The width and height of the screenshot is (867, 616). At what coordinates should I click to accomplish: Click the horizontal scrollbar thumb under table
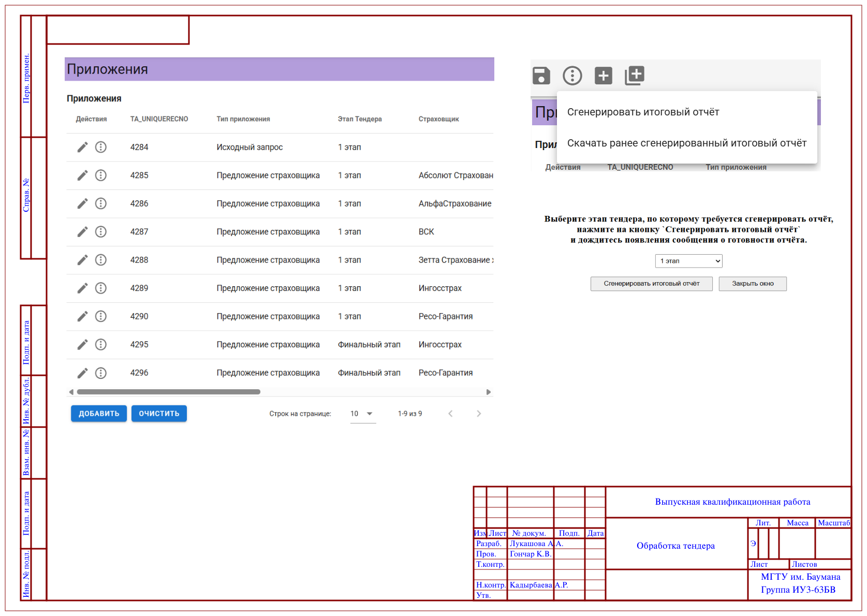pyautogui.click(x=168, y=392)
